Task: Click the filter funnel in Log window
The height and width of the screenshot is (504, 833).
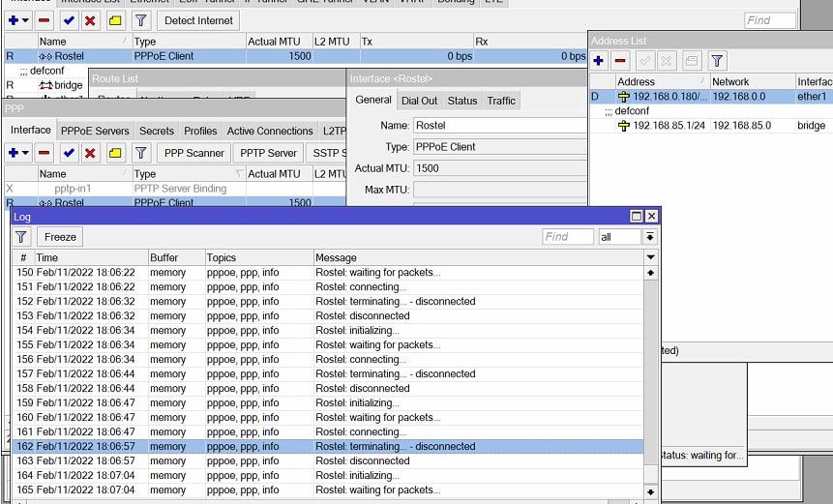Action: click(x=21, y=237)
